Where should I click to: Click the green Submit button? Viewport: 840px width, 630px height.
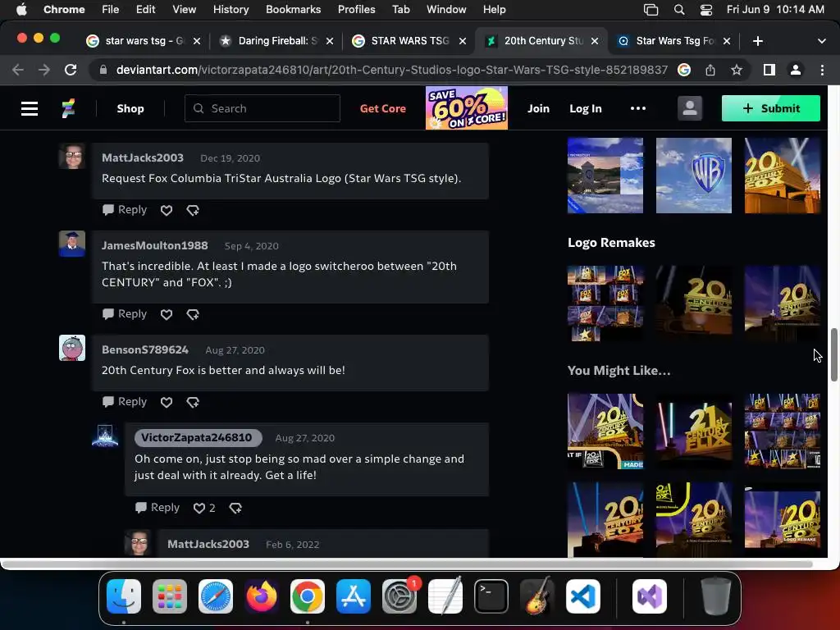(770, 108)
